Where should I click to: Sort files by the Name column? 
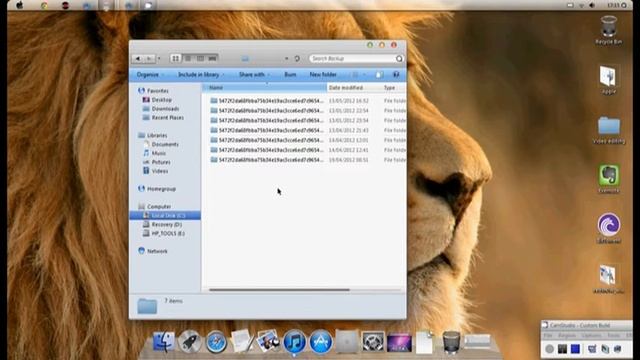coord(264,88)
